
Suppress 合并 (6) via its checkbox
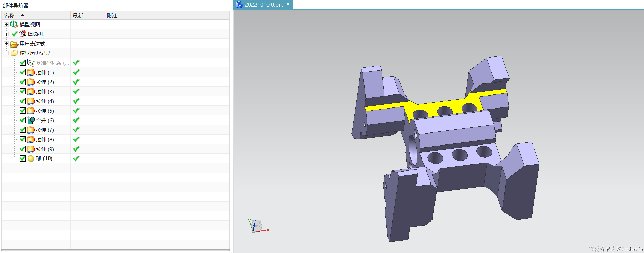(x=23, y=120)
